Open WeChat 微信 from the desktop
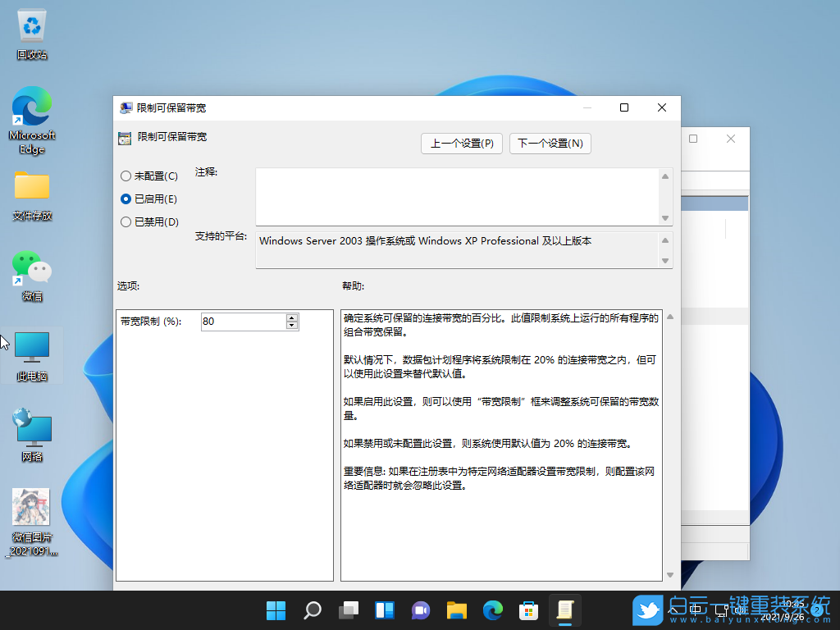Screen dimensions: 840x630 pyautogui.click(x=31, y=271)
